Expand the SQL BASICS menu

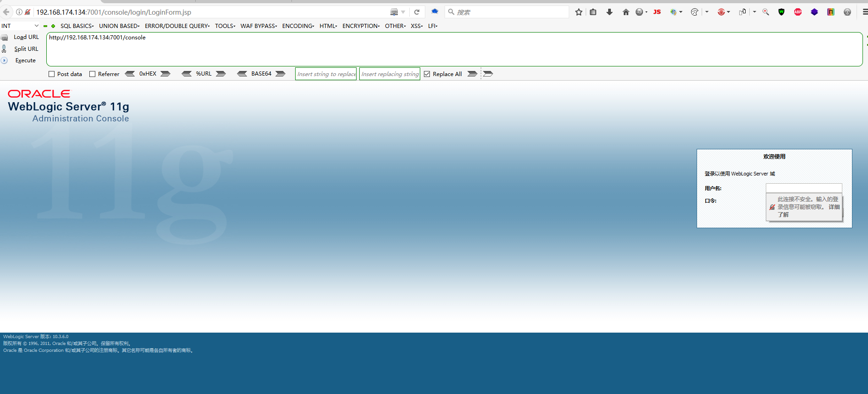pos(77,26)
